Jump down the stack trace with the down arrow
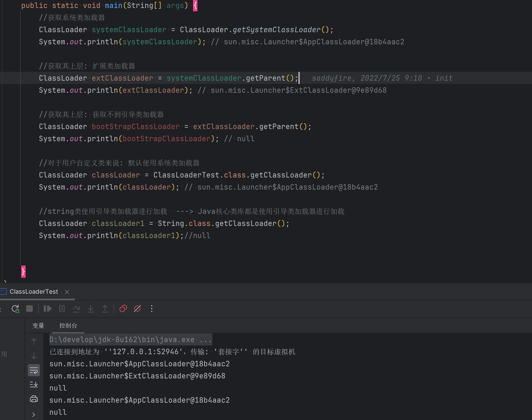Viewport: 532px width, 420px height. (x=34, y=356)
